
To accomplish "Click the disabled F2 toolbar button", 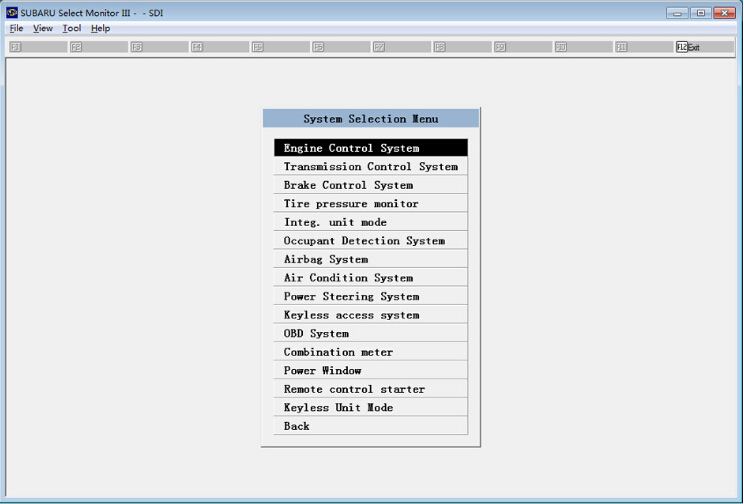I will click(x=98, y=47).
